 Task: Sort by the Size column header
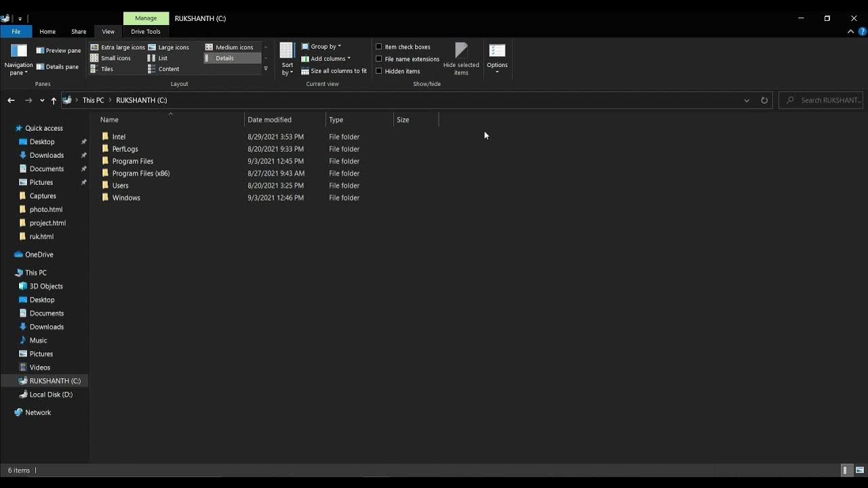pos(416,120)
